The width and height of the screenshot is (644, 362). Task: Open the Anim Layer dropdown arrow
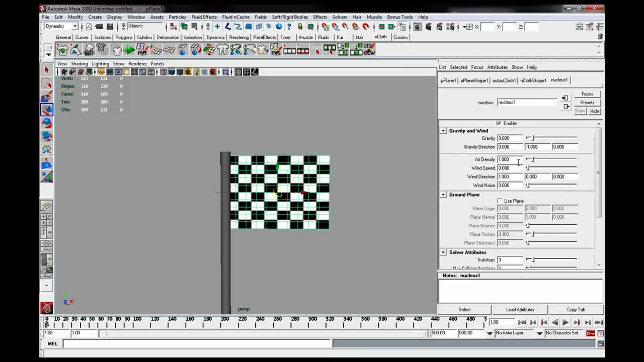pos(490,333)
